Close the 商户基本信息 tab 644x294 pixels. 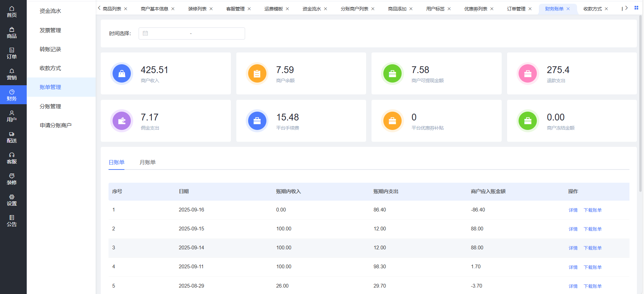click(x=173, y=9)
